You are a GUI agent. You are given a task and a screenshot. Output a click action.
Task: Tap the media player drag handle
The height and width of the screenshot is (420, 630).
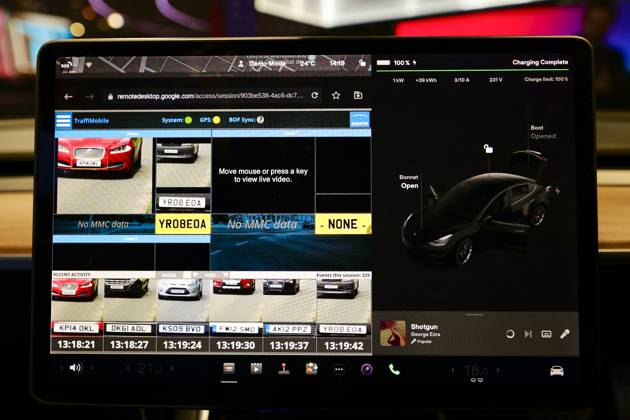pyautogui.click(x=475, y=315)
